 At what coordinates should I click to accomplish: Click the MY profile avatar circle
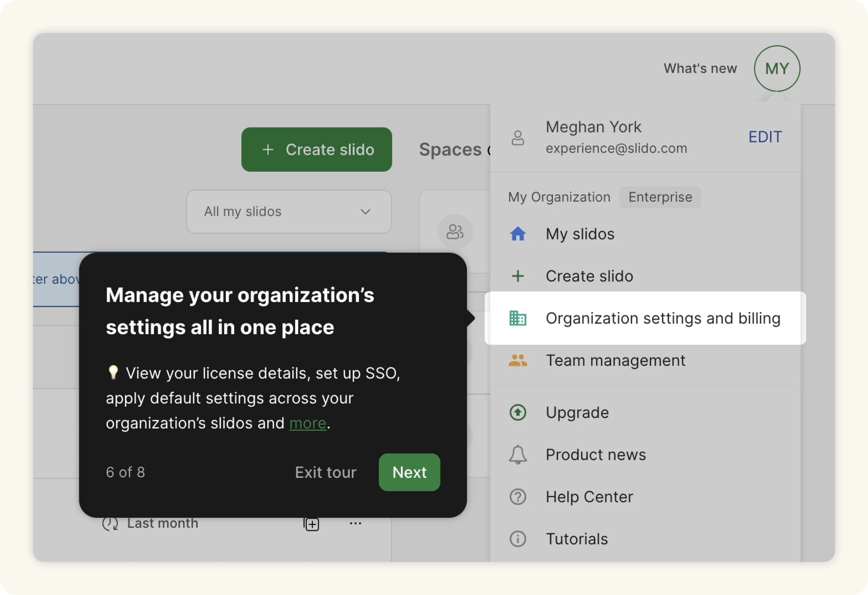(777, 68)
